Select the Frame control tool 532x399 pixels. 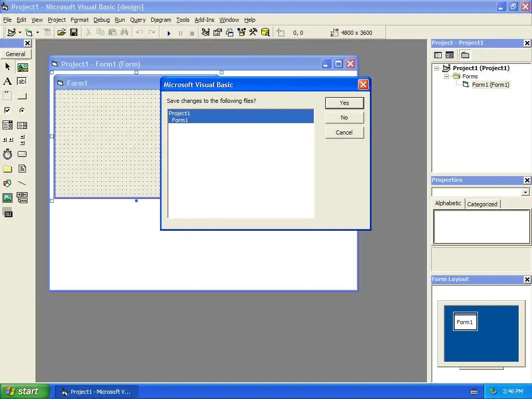7,96
